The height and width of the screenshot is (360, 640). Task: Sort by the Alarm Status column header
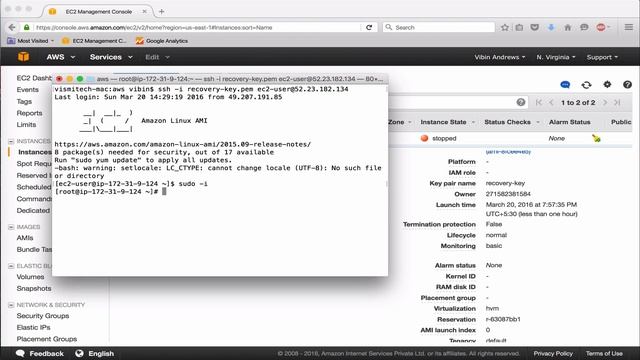[x=569, y=122]
